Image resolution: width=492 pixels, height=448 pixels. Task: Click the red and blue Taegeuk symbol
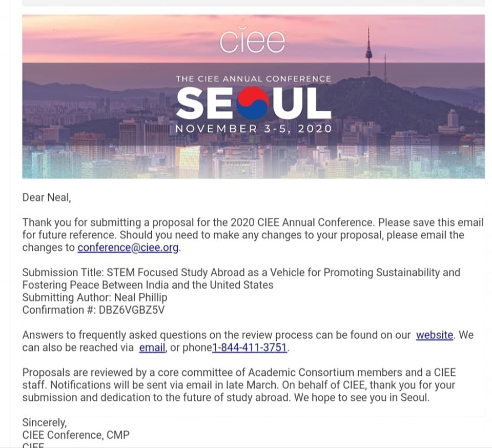pyautogui.click(x=253, y=103)
